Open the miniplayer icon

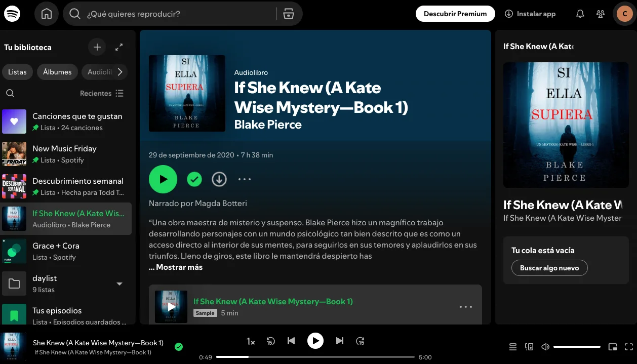click(613, 347)
